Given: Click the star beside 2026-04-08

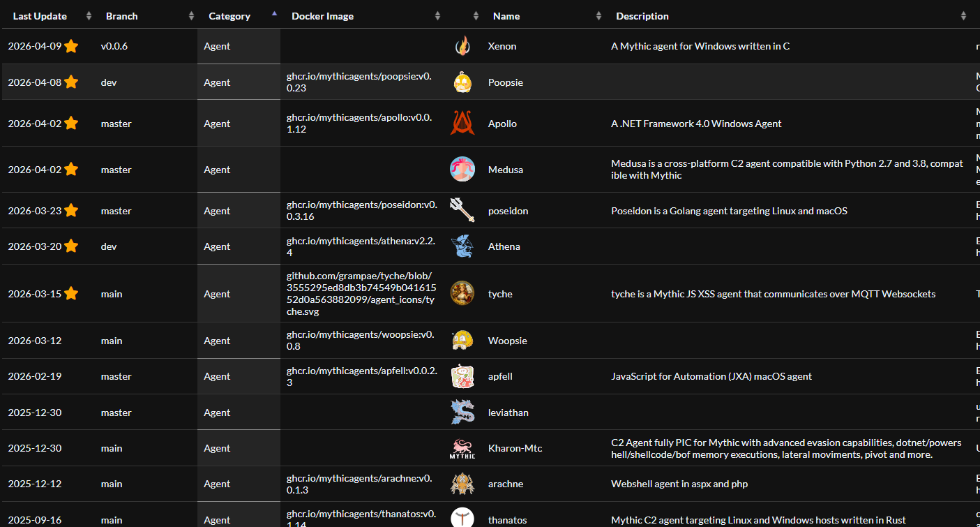Looking at the screenshot, I should coord(71,82).
